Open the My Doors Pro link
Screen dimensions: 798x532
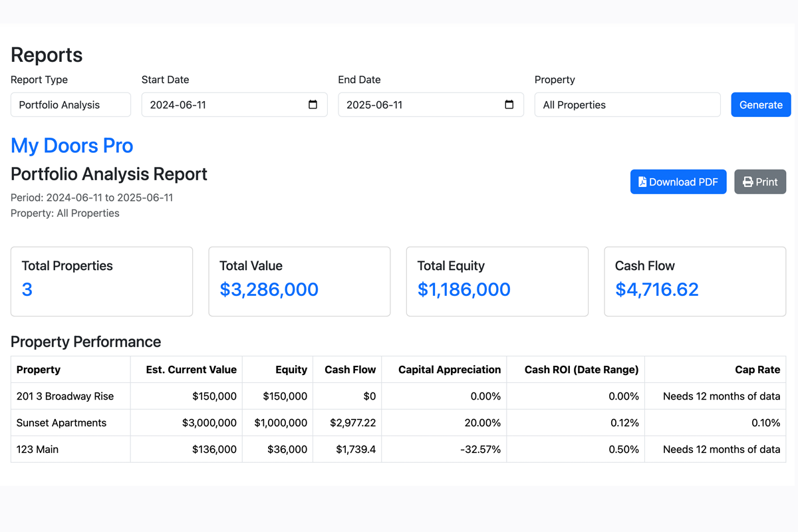coord(71,146)
